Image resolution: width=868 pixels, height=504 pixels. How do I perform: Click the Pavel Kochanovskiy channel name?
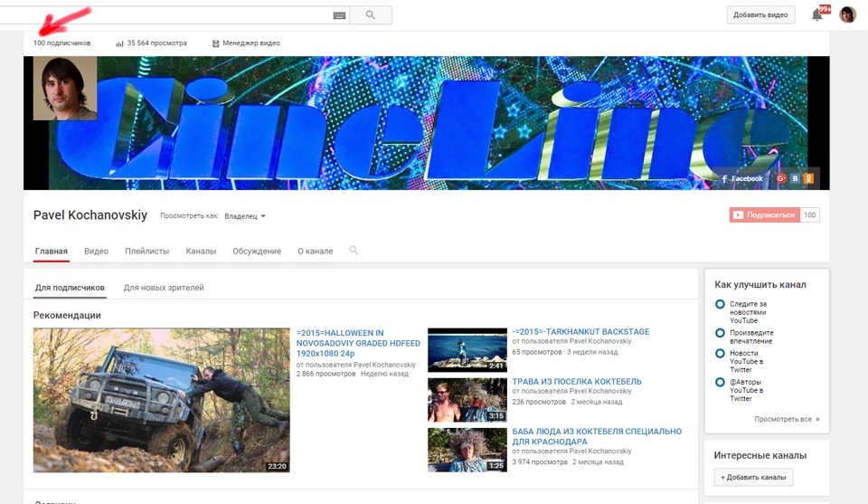click(x=90, y=214)
